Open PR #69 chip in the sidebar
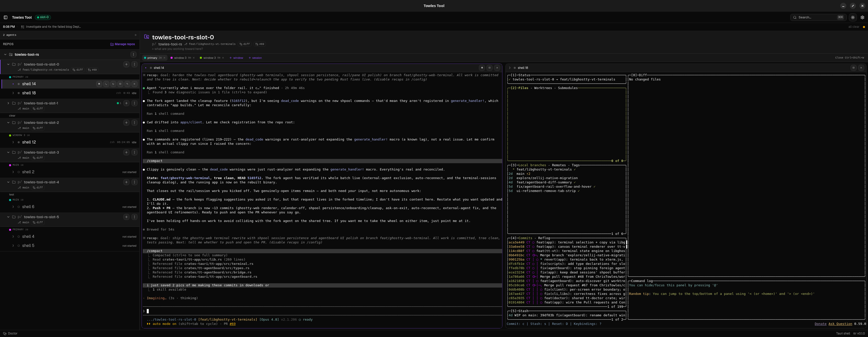Image resolution: width=868 pixels, height=337 pixels. pyautogui.click(x=92, y=70)
